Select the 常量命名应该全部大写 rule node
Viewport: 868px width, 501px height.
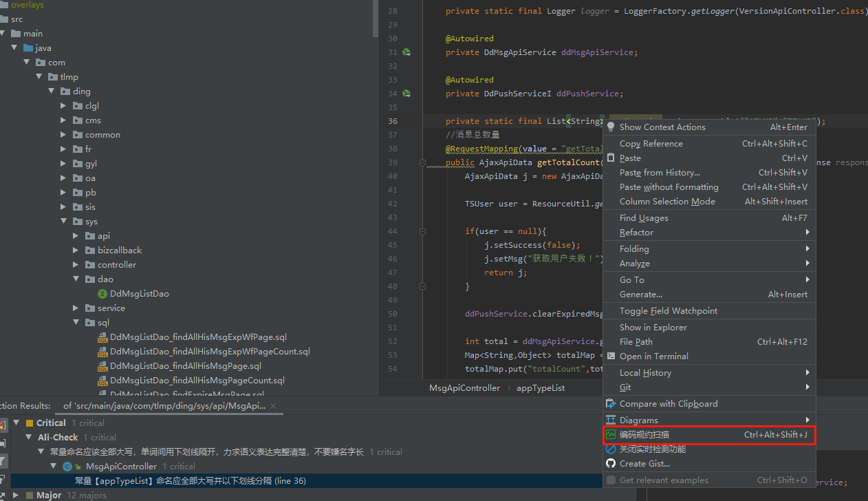tap(207, 452)
